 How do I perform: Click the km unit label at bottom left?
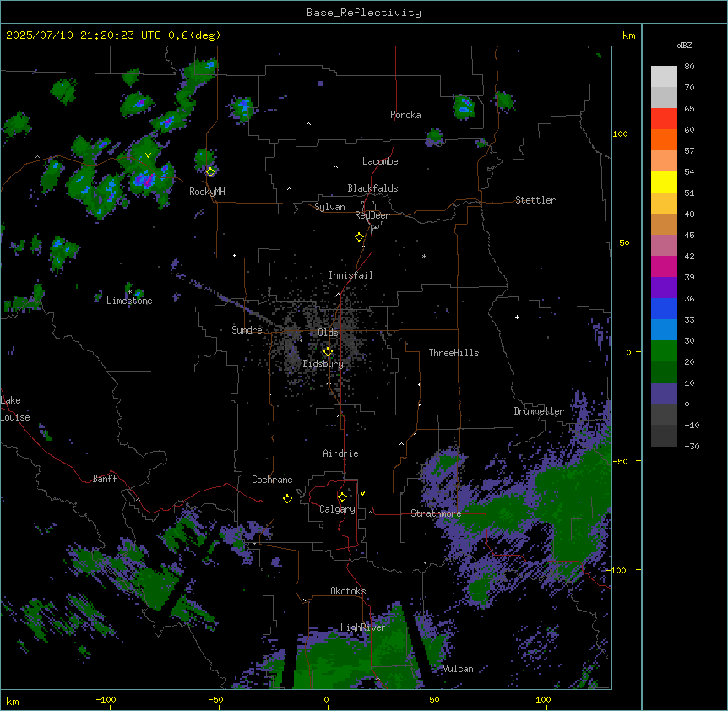click(x=13, y=701)
